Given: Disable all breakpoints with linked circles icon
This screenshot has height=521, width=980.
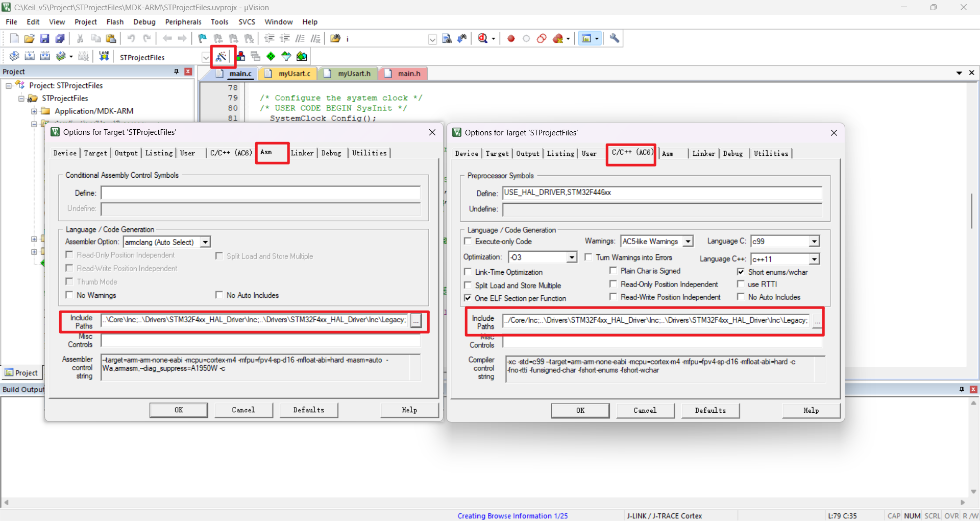Looking at the screenshot, I should click(542, 38).
